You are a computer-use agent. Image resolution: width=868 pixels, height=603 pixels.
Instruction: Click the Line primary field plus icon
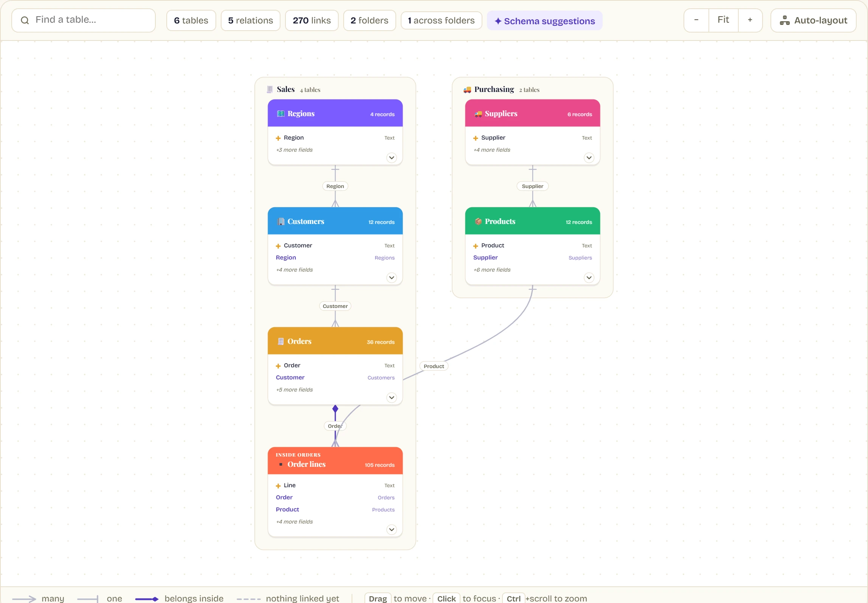tap(278, 486)
